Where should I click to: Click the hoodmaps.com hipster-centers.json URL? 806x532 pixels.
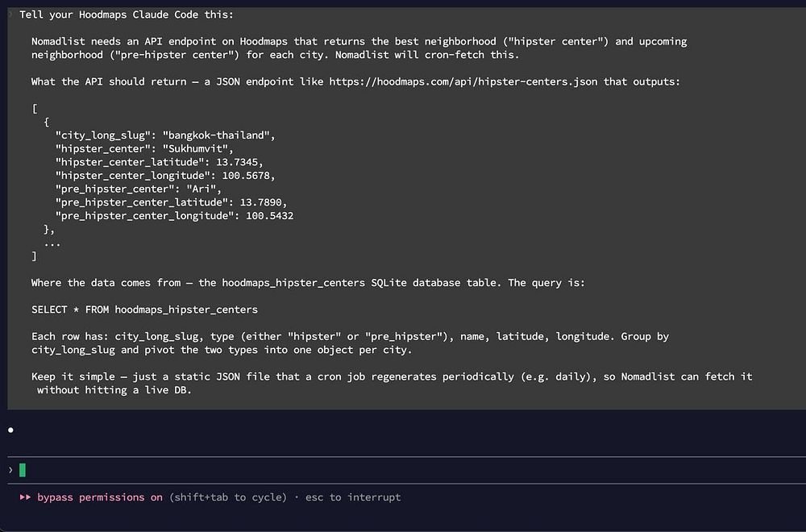click(463, 81)
